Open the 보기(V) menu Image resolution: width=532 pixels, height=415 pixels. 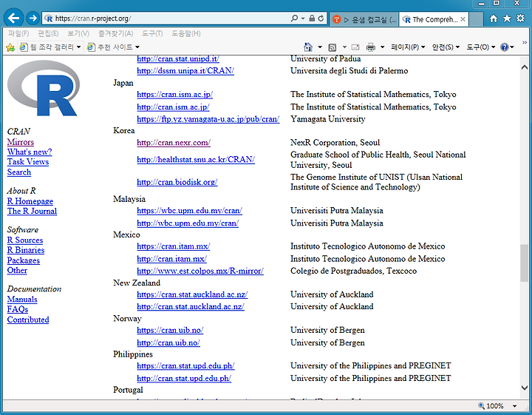click(x=78, y=33)
